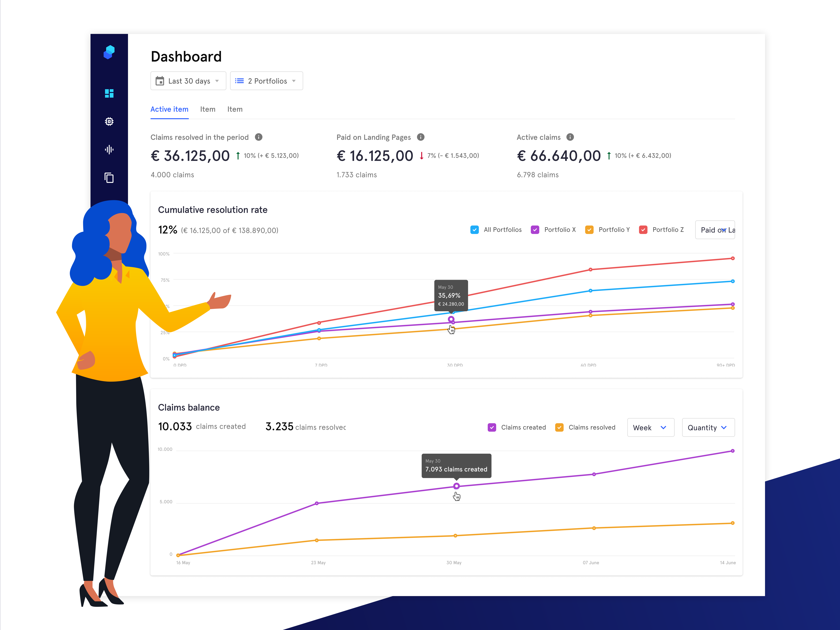Viewport: 840px width, 630px height.
Task: Open the dashboard grid icon in sidebar
Action: [x=109, y=93]
